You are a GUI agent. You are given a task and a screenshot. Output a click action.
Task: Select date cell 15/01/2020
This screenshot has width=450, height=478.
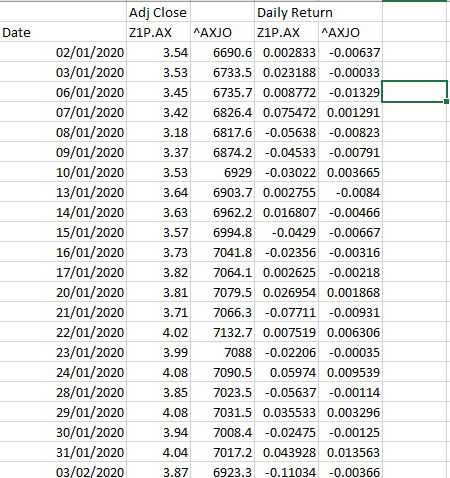[63, 232]
